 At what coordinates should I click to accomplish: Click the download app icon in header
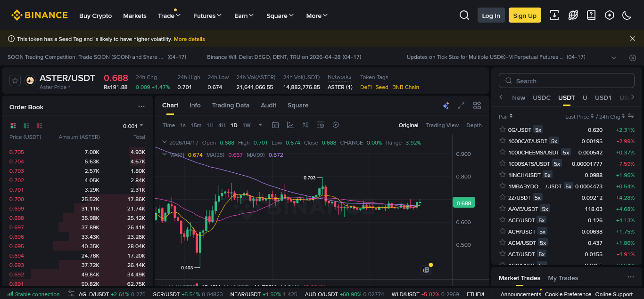coord(555,15)
